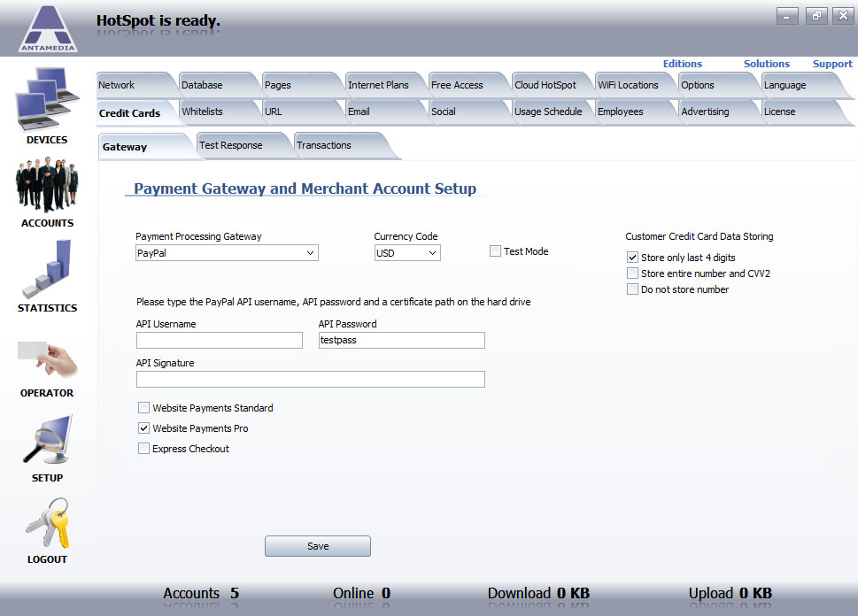Open the Usage Schedule tab
Viewport: 858px width, 616px height.
pyautogui.click(x=552, y=112)
